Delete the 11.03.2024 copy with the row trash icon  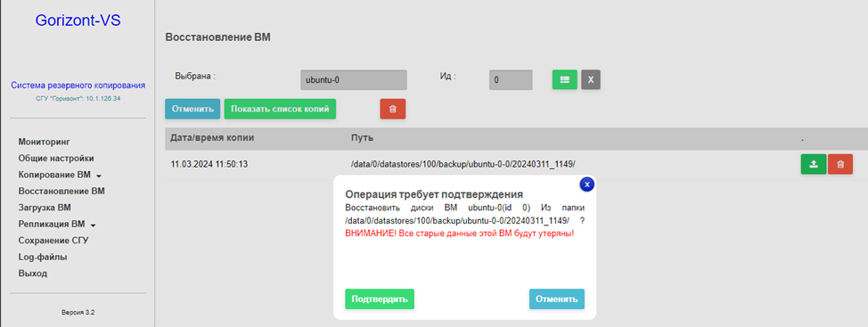(840, 164)
